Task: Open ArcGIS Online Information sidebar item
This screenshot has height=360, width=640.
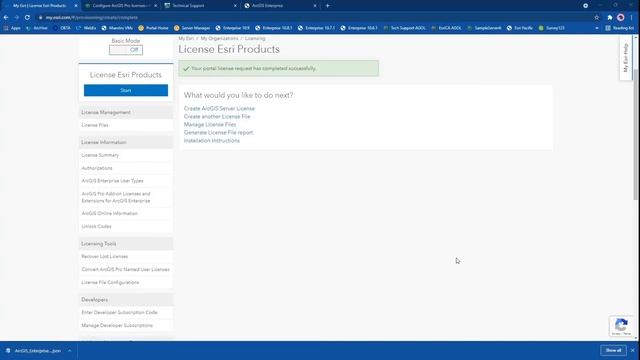Action: click(x=109, y=213)
